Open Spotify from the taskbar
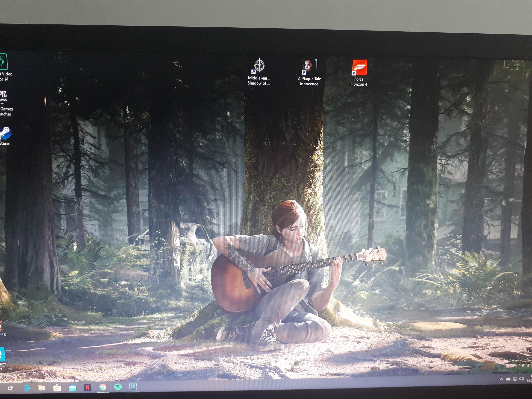 pyautogui.click(x=118, y=387)
